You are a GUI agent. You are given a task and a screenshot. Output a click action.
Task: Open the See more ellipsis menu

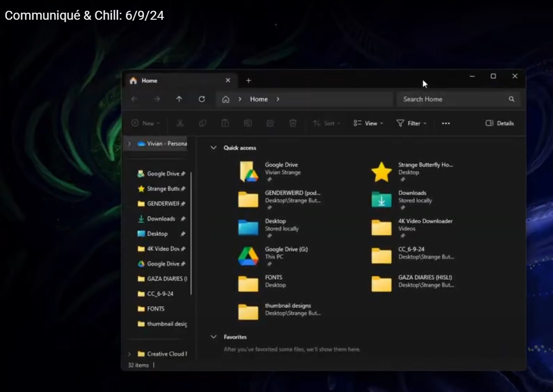click(x=446, y=123)
